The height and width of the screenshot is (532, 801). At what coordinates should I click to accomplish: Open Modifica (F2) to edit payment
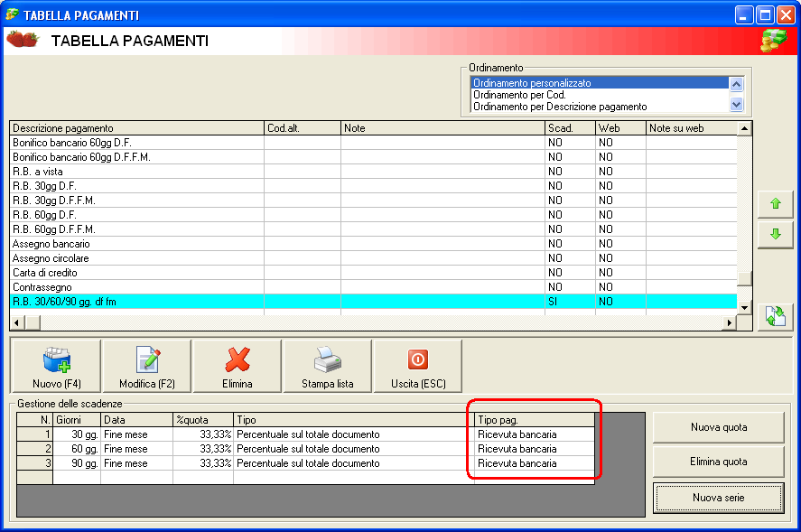pyautogui.click(x=146, y=366)
